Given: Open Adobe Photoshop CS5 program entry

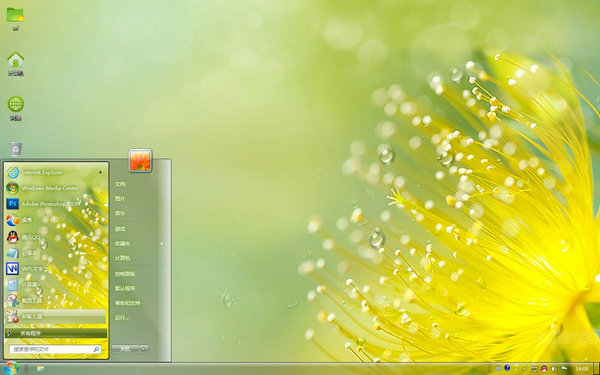Looking at the screenshot, I should point(56,204).
